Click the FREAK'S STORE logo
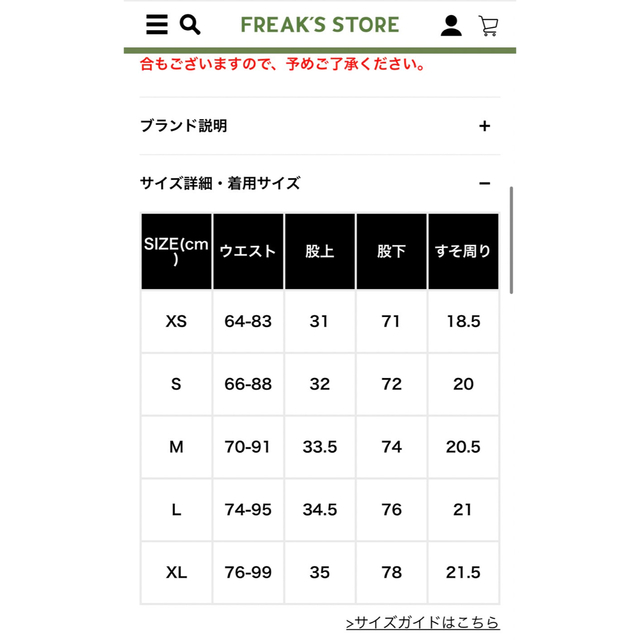The width and height of the screenshot is (640, 640). point(320,25)
